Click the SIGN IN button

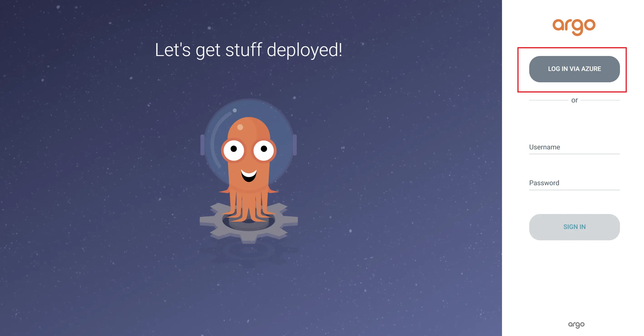tap(574, 227)
